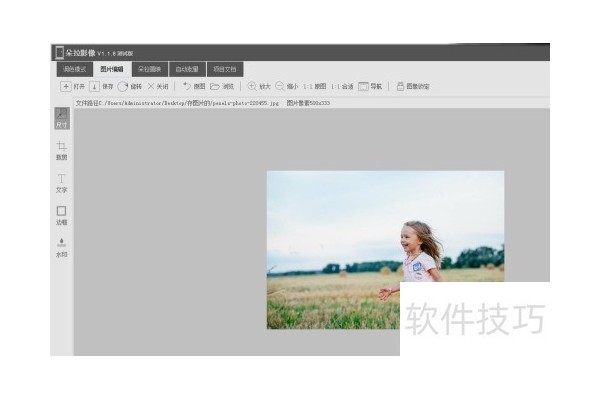Image resolution: width=600 pixels, height=400 pixels.
Task: Zoom in using 放大 magnifier
Action: tap(259, 86)
